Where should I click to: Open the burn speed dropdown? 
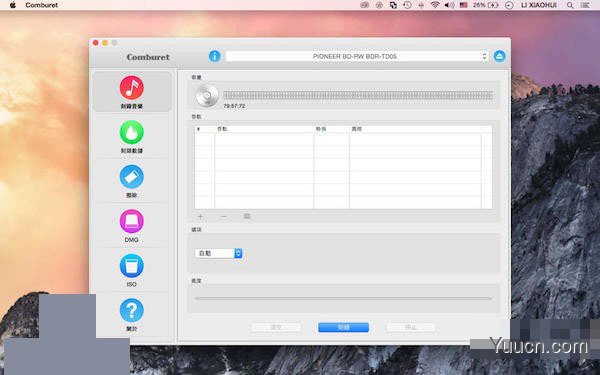point(218,253)
